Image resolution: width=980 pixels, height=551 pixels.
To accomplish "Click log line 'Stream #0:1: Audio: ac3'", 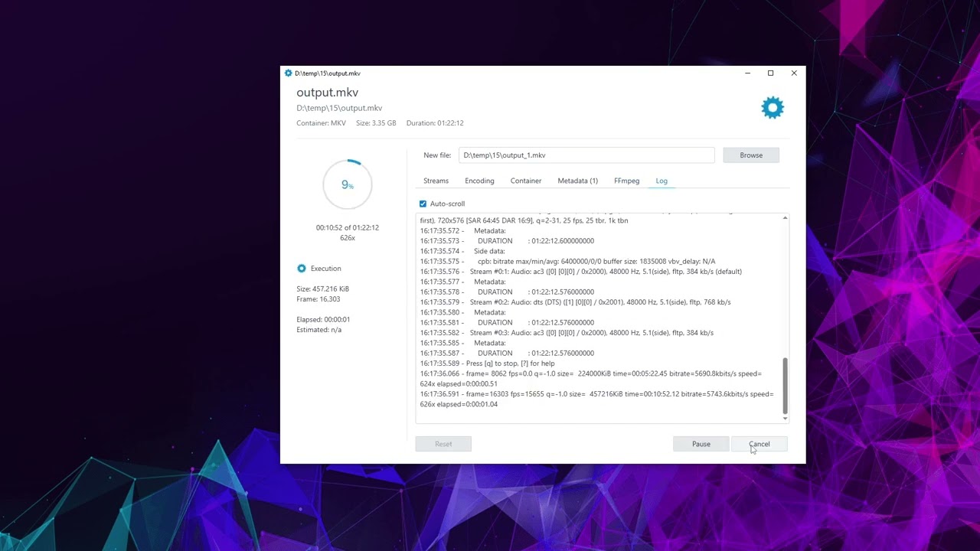I will tap(580, 272).
